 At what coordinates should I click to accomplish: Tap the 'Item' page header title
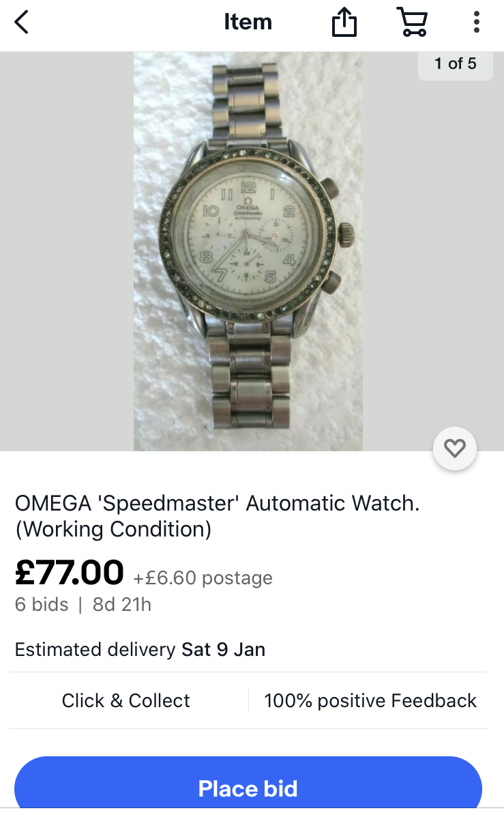(x=248, y=23)
